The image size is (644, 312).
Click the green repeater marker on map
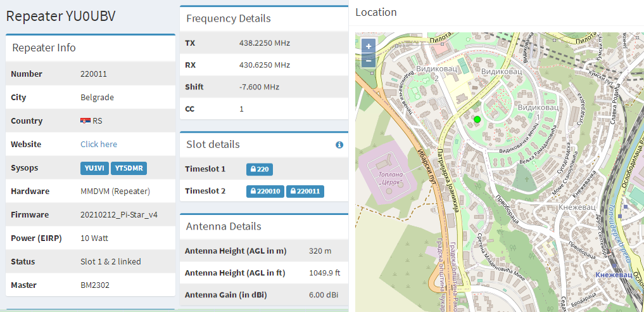click(x=477, y=119)
